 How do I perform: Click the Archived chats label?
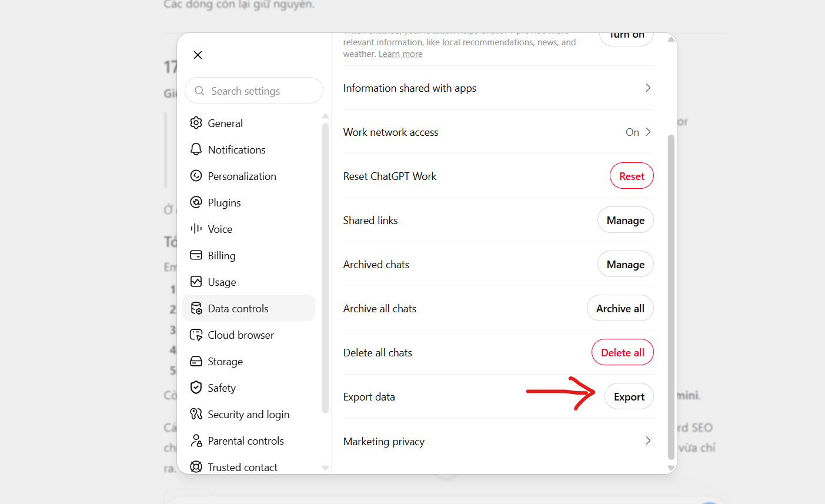[376, 265]
